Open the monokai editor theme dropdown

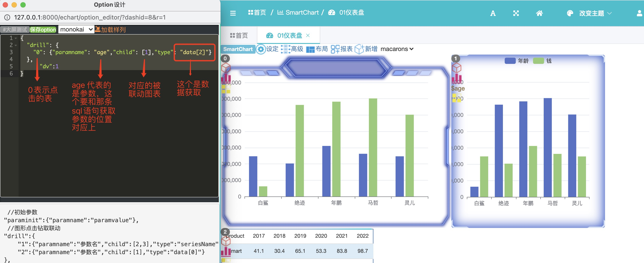pyautogui.click(x=76, y=29)
